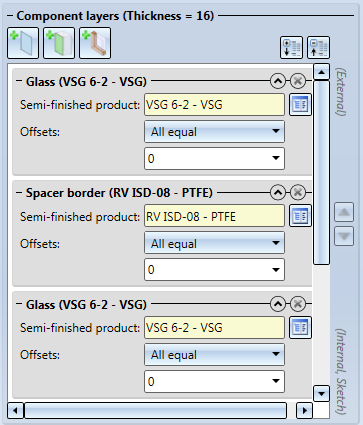Open catalogue for RV ISD-08 PTFE spacer
The height and width of the screenshot is (425, 363).
(300, 216)
